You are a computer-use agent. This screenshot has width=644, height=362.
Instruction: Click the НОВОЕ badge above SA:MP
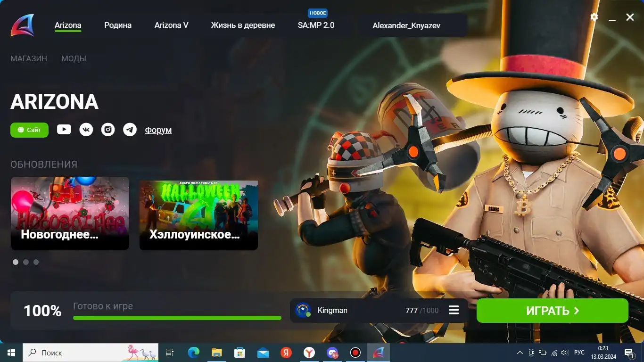click(318, 13)
